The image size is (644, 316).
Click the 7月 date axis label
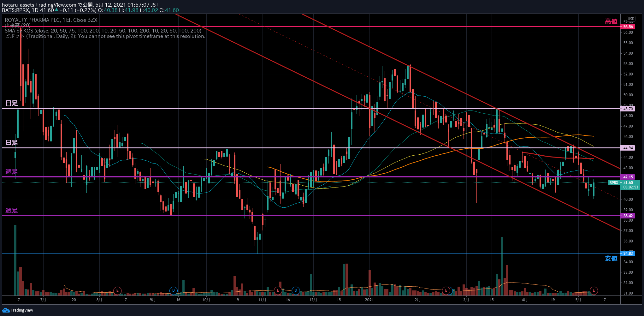pyautogui.click(x=43, y=300)
